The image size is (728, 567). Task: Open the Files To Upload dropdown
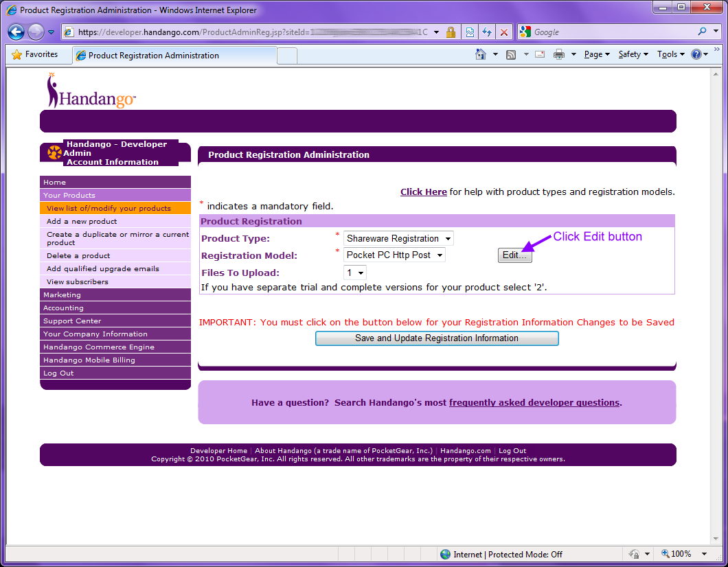coord(354,273)
